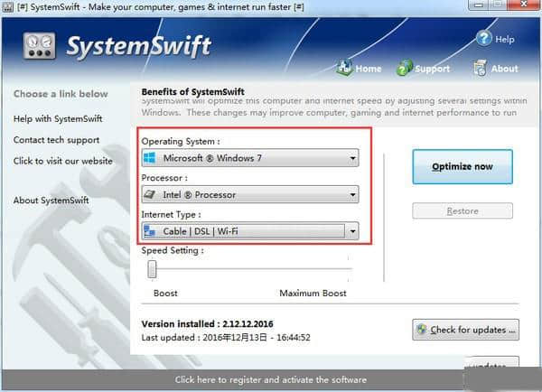
Task: Click the Optimize now button
Action: (463, 166)
